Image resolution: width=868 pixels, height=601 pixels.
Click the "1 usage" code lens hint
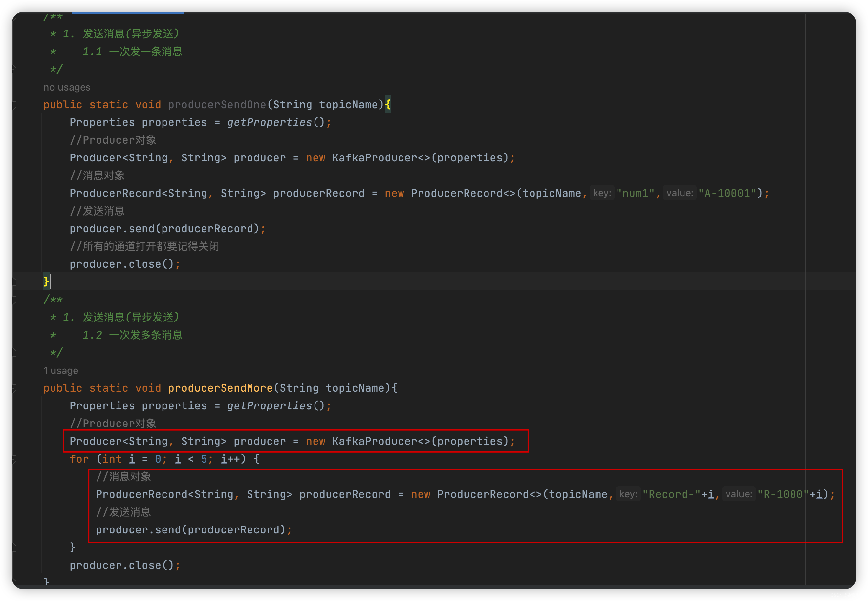pyautogui.click(x=61, y=371)
